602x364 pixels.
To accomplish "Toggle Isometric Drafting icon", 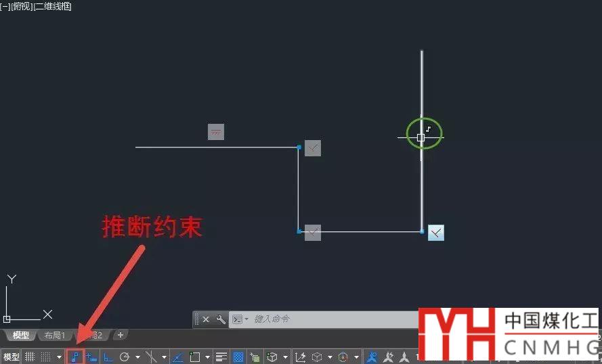I will 151,357.
